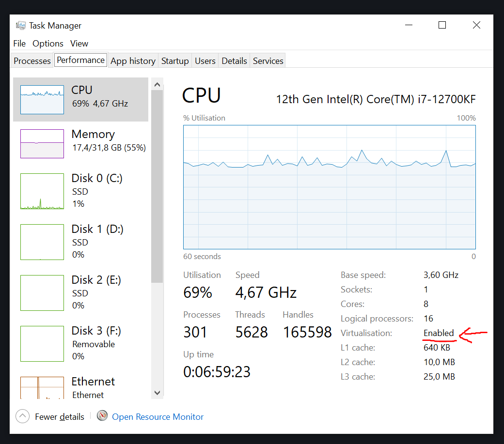Open the File menu

[x=19, y=44]
